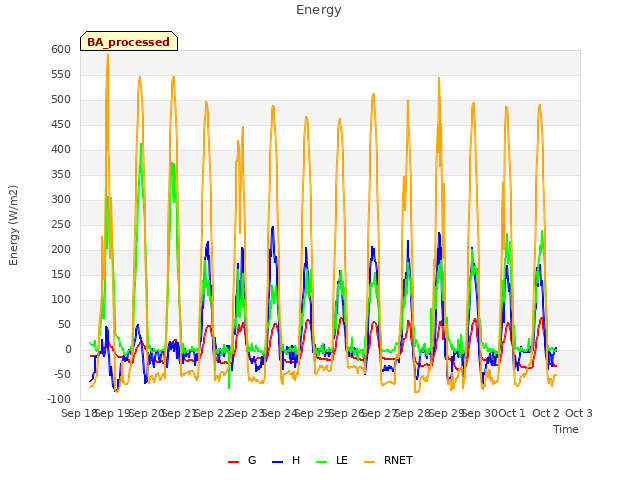Viewport: 640px width, 480px height.
Task: Select the RNET legend label
Action: point(398,460)
